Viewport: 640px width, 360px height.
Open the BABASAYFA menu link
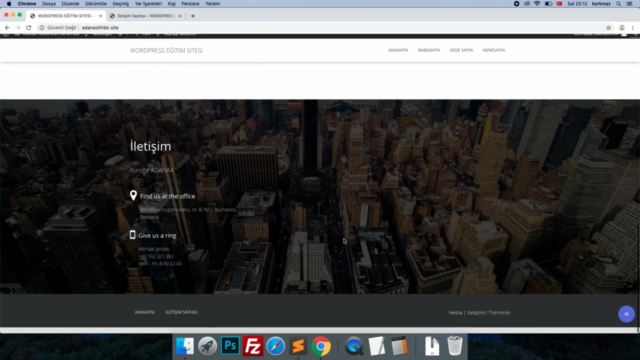pos(429,50)
